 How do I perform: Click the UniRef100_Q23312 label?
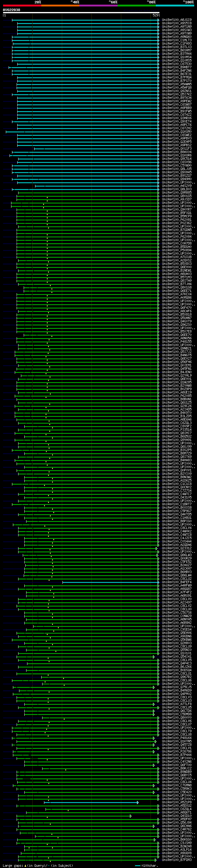pos(177,548)
